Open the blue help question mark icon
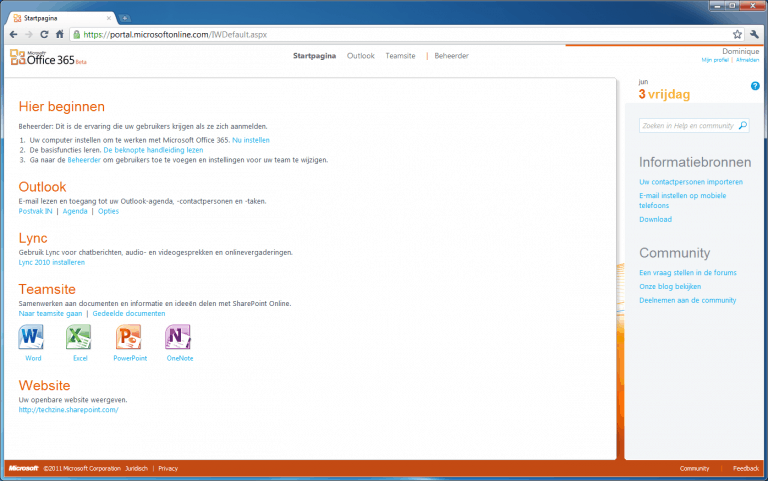The width and height of the screenshot is (768, 481). 755,86
